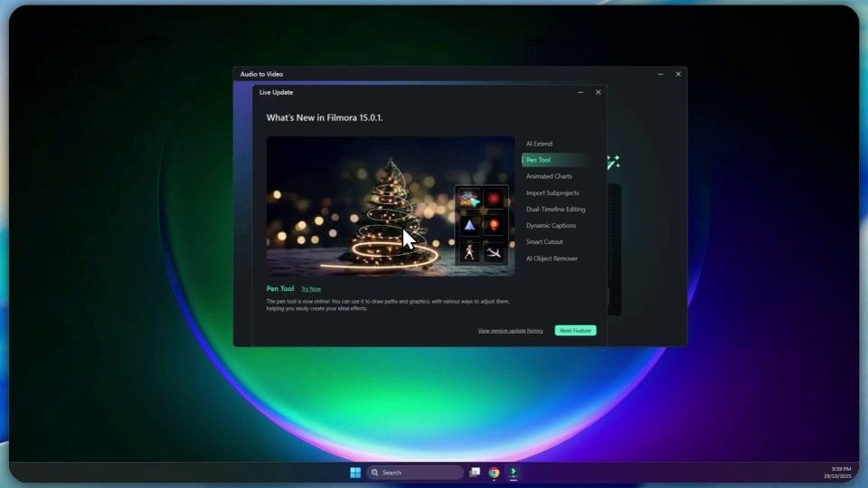The image size is (868, 488).
Task: Open Task View from taskbar
Action: pos(475,473)
